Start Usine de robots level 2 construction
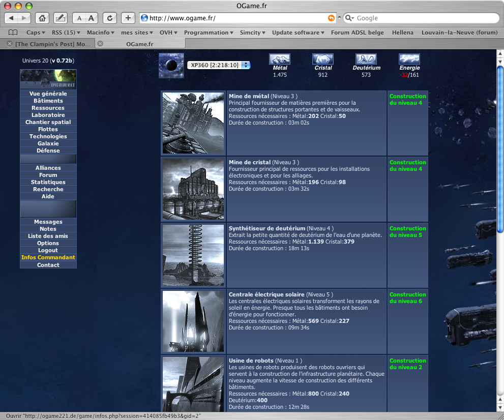Screen dimensions: 504x420 [x=407, y=364]
